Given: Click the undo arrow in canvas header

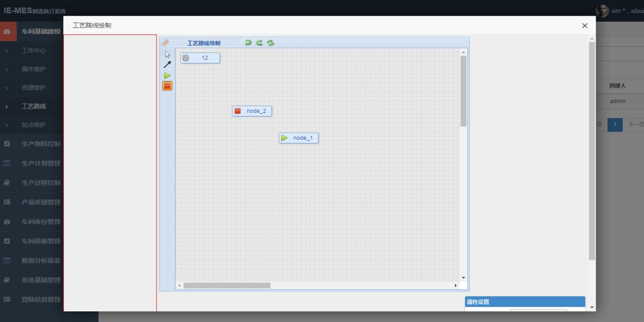Looking at the screenshot, I should coord(248,43).
